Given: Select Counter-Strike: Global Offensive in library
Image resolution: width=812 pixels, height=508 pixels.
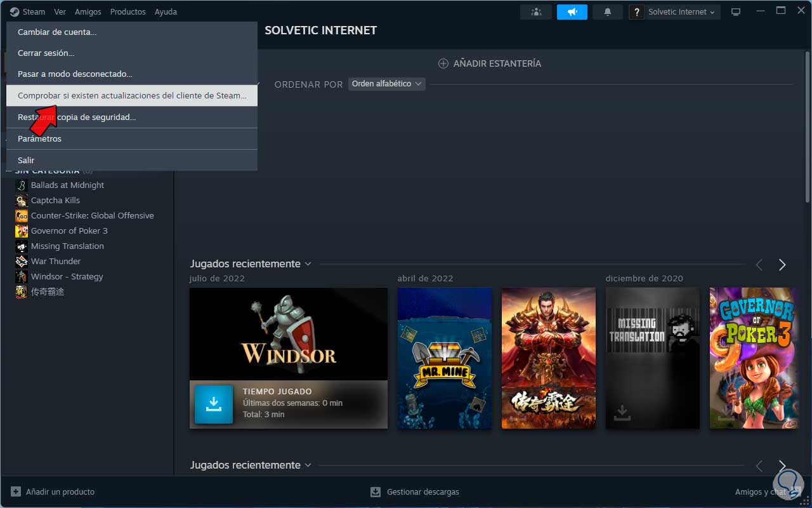Looking at the screenshot, I should (x=92, y=215).
